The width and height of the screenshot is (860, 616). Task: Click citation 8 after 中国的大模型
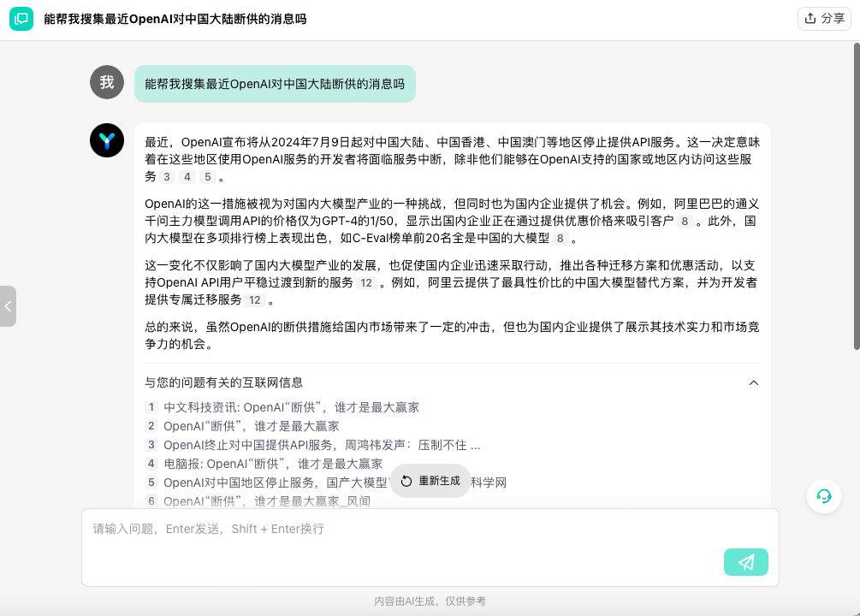[560, 238]
